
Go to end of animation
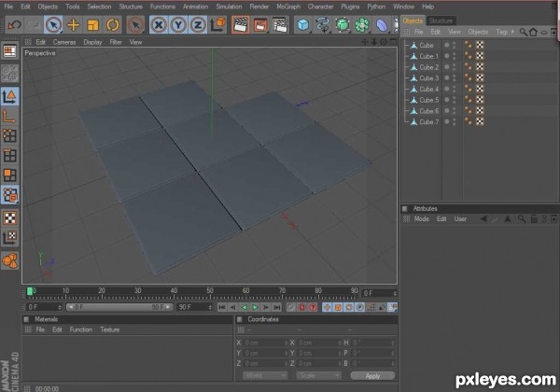pyautogui.click(x=277, y=307)
